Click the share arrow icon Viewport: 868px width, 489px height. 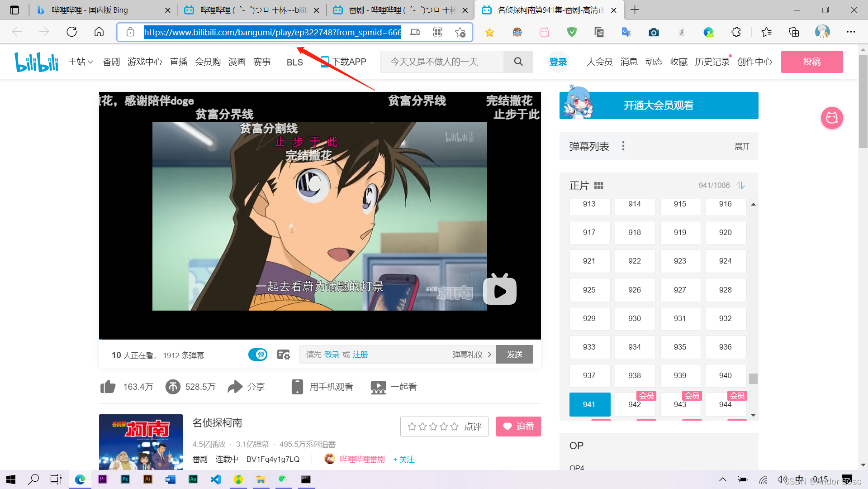click(x=235, y=387)
